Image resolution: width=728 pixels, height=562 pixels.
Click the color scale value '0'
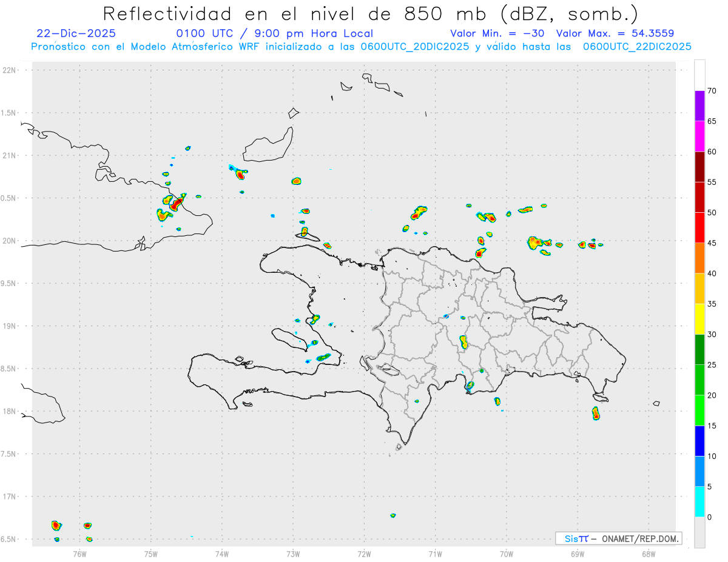(x=710, y=517)
